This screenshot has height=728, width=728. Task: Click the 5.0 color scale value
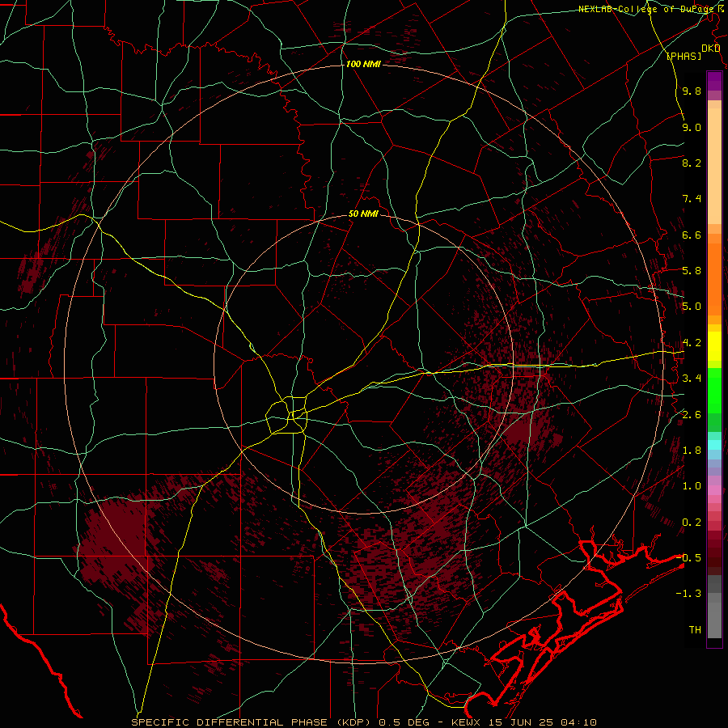(692, 307)
